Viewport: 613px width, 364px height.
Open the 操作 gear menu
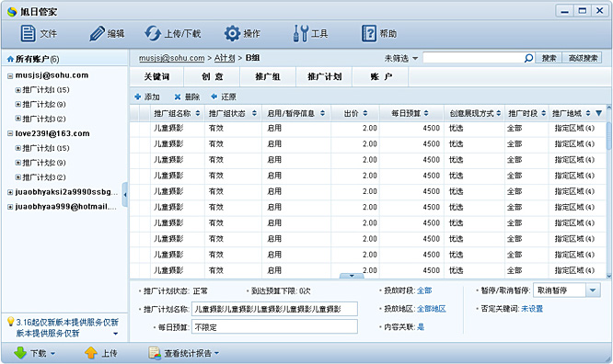click(232, 34)
